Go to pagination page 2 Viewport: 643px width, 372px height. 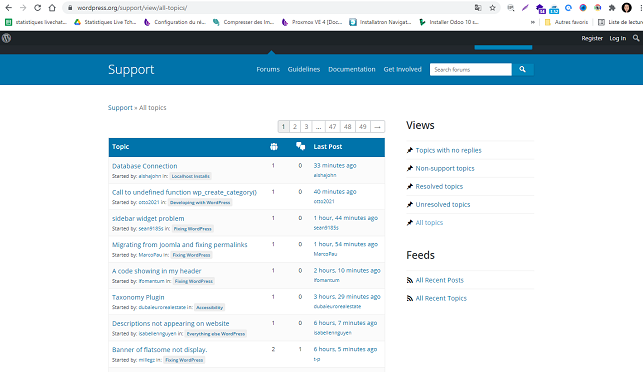(x=294, y=127)
